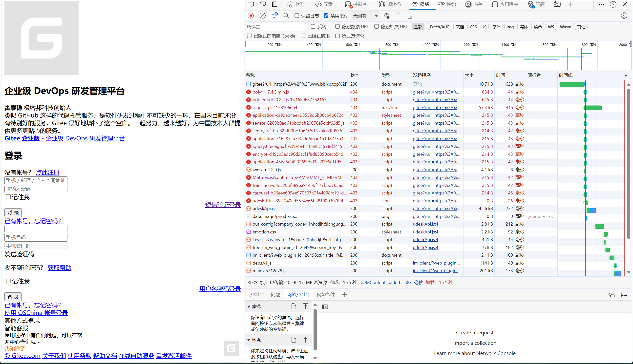The image size is (633, 364).
Task: Open network search magnifier icon
Action: [286, 16]
